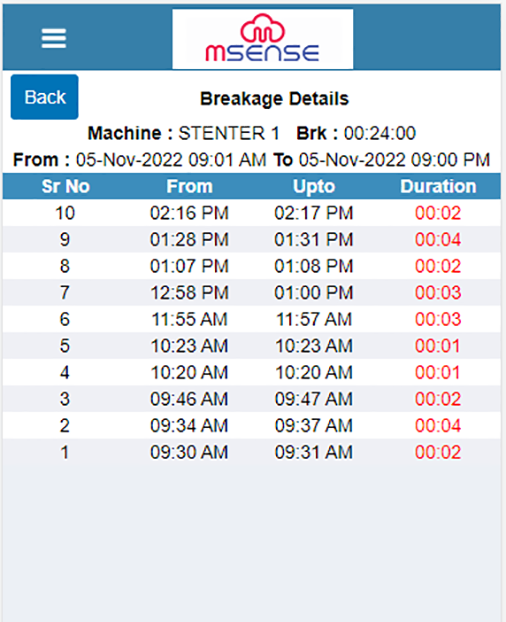This screenshot has width=506, height=622.
Task: Click the Upto column header
Action: tap(314, 186)
